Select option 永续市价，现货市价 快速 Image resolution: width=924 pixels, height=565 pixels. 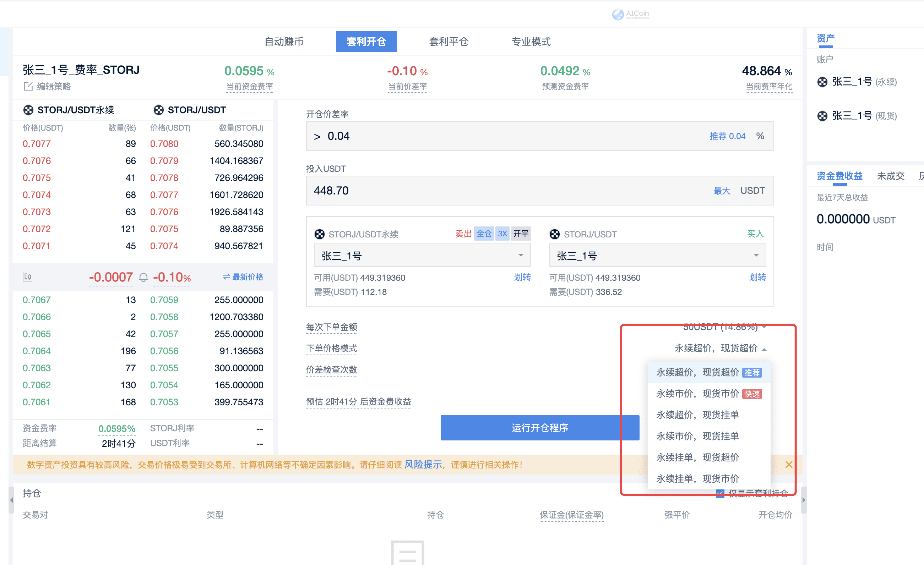pyautogui.click(x=709, y=394)
